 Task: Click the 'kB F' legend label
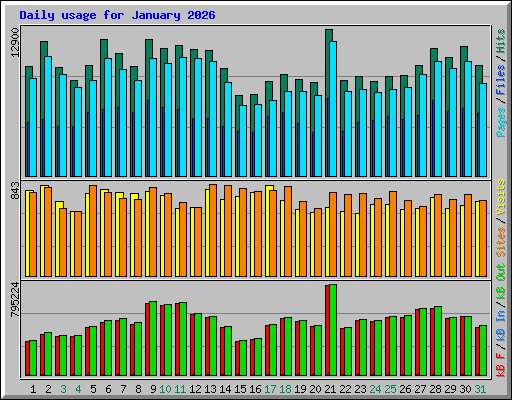501,365
